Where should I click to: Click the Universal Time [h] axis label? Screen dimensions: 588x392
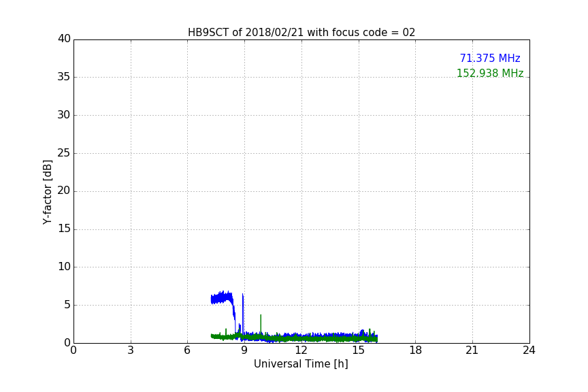[x=301, y=364]
